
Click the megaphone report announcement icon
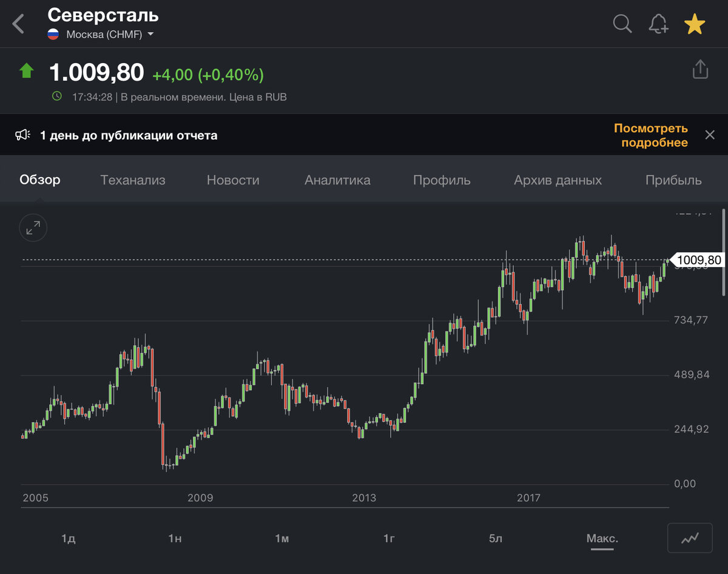pyautogui.click(x=23, y=135)
